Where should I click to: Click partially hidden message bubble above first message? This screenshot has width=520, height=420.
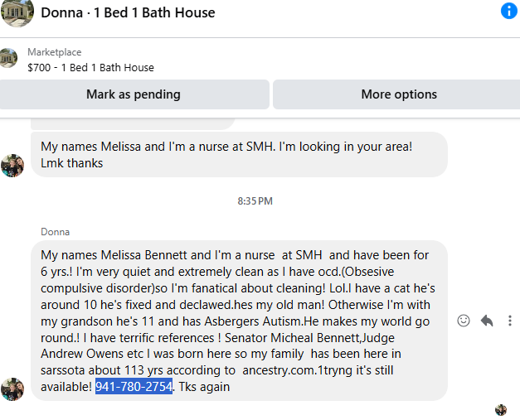[x=133, y=124]
